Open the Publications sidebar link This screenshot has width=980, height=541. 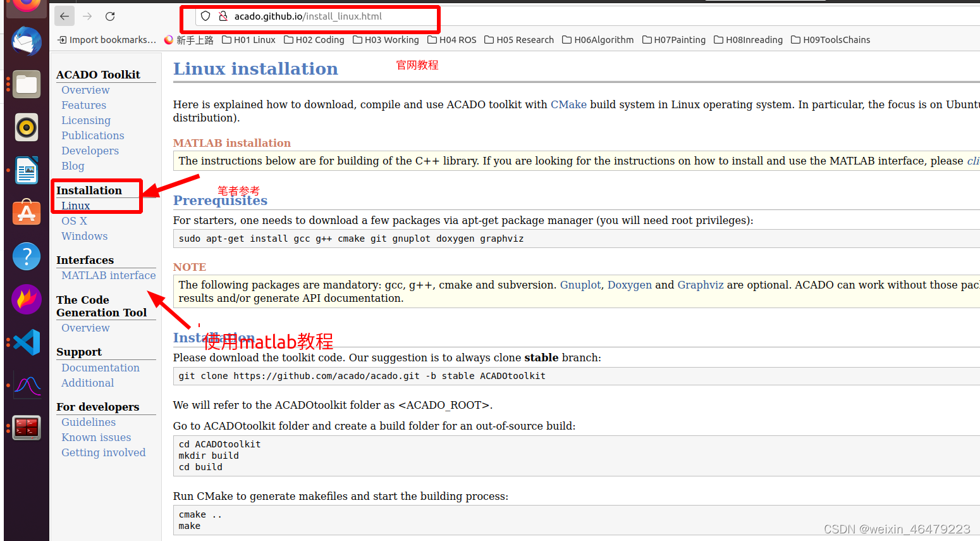pyautogui.click(x=92, y=135)
